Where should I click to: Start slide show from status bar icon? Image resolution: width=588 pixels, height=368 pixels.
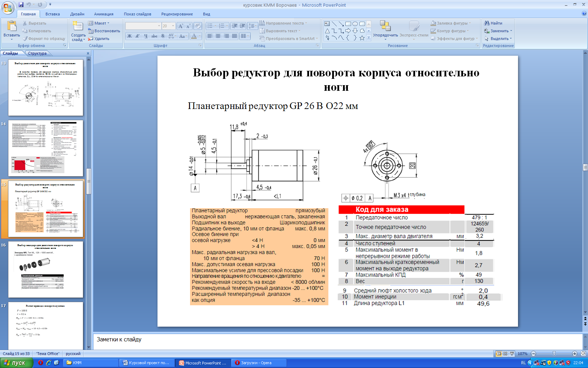pos(512,354)
